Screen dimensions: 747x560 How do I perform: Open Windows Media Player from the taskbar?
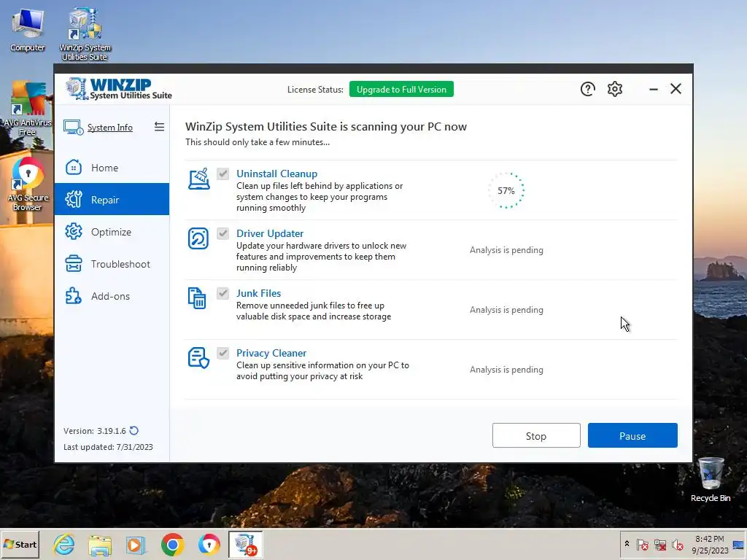click(136, 544)
